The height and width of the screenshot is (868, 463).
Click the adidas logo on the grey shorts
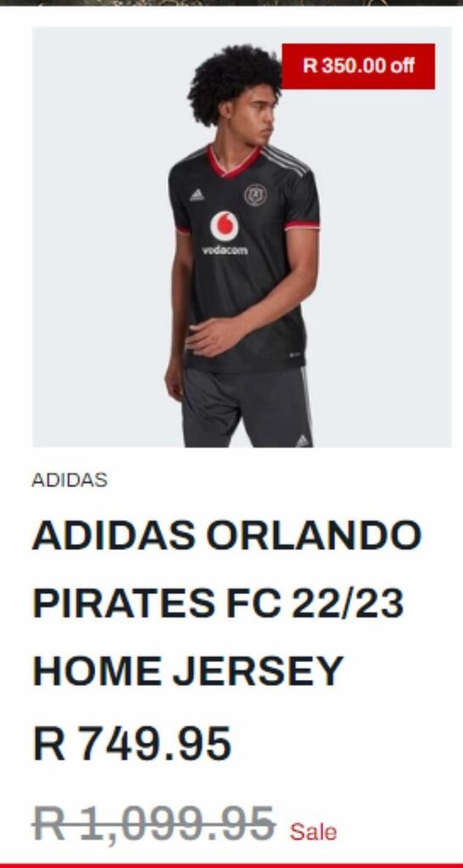[x=303, y=441]
